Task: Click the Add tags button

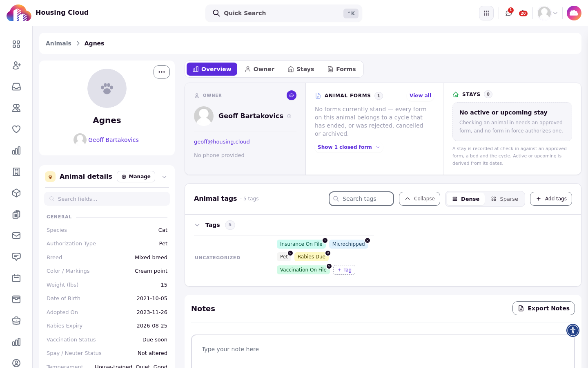Action: pos(551,199)
